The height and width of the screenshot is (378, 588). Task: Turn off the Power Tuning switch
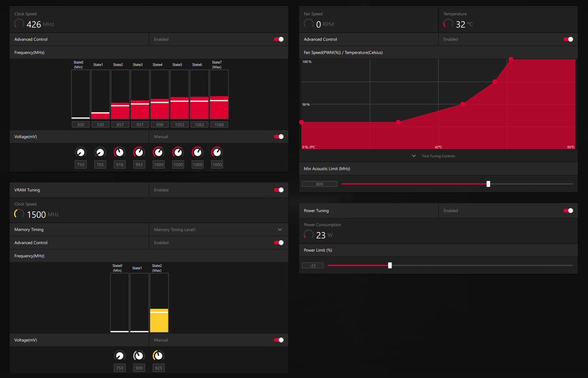(x=568, y=211)
